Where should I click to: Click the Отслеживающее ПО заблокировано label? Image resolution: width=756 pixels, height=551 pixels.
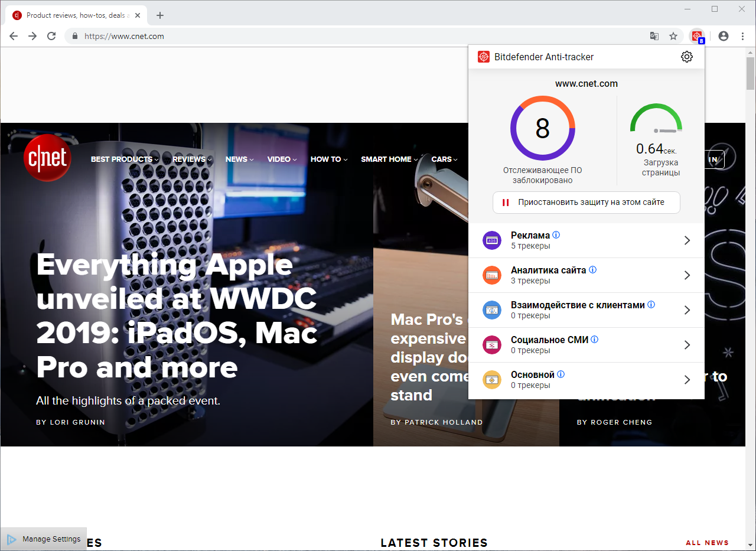543,175
